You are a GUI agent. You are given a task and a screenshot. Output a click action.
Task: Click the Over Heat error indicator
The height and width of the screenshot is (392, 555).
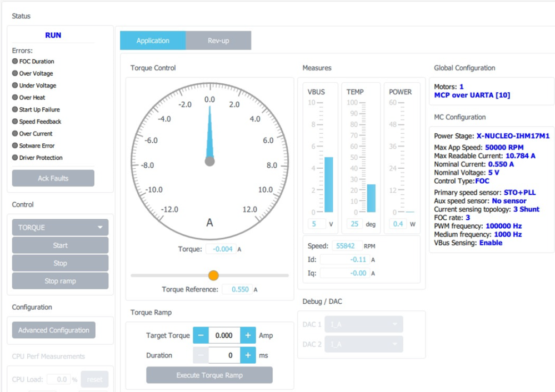(x=15, y=97)
